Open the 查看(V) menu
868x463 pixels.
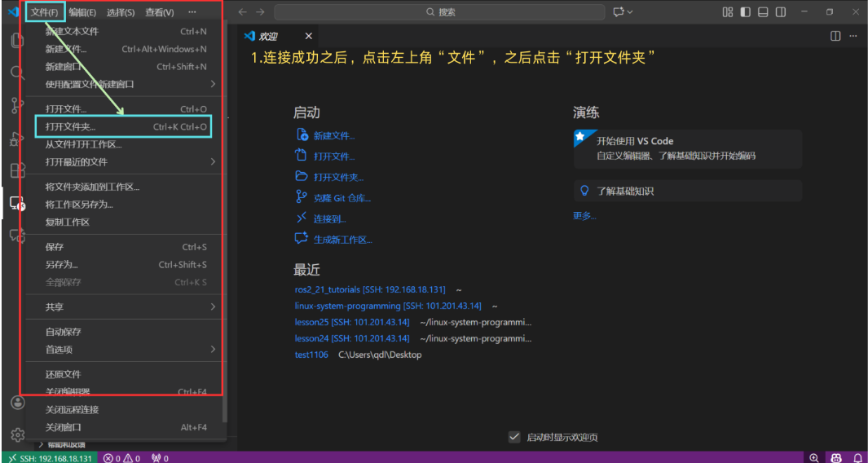(x=159, y=11)
